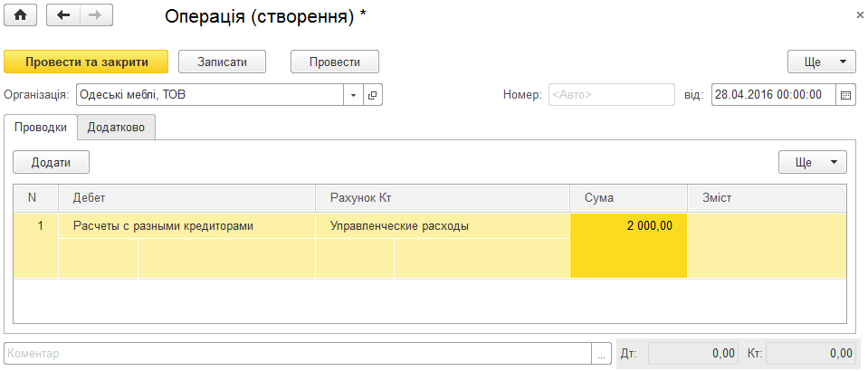
Task: Select row number 1 cell
Action: (x=35, y=245)
